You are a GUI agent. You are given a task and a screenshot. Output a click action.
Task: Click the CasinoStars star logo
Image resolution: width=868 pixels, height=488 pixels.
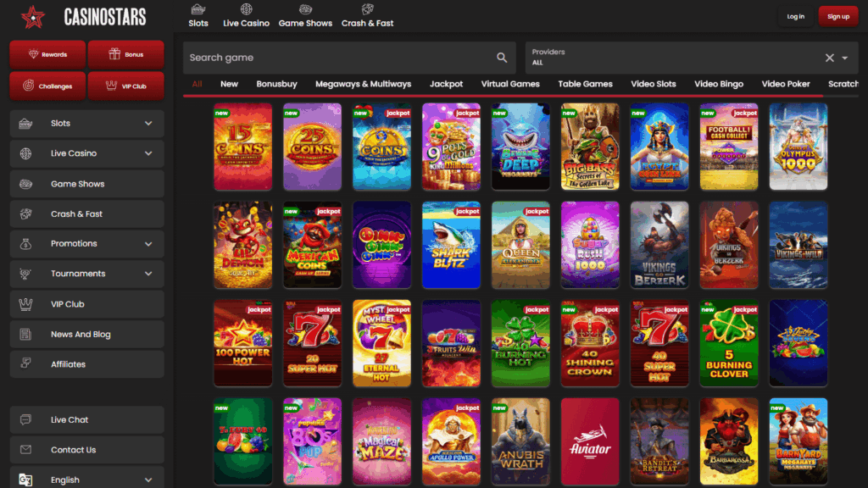click(x=33, y=17)
